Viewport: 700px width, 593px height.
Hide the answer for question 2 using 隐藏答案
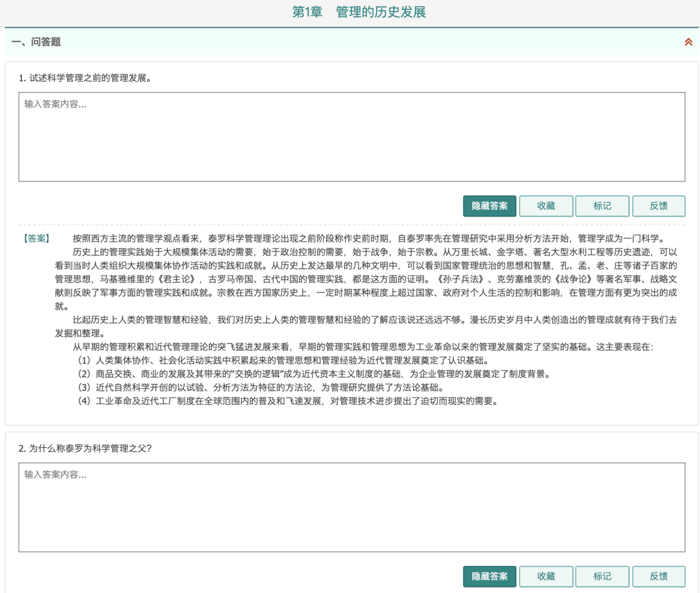coord(489,577)
